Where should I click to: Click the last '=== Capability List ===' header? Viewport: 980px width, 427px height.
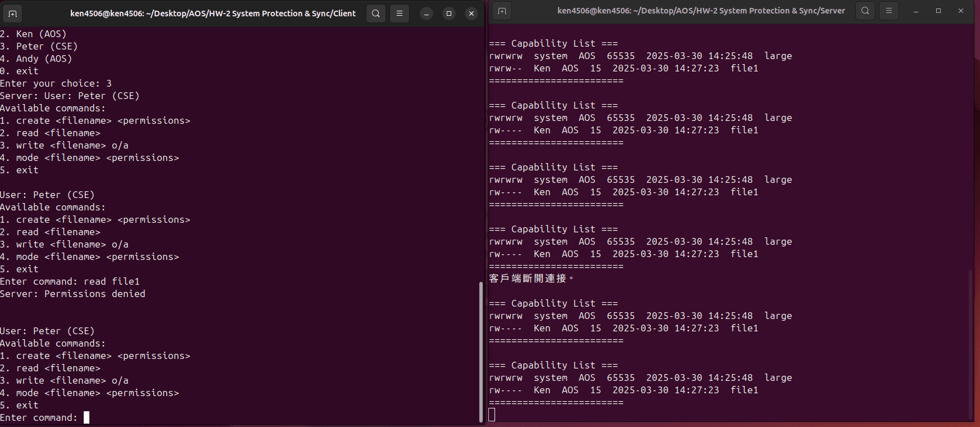pyautogui.click(x=553, y=365)
